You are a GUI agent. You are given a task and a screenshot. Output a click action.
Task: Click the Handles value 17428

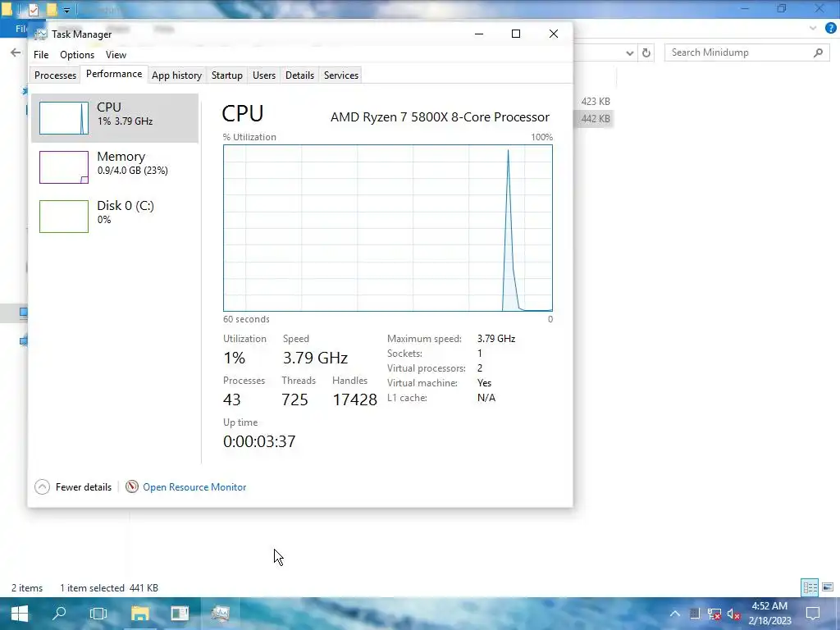coord(354,399)
